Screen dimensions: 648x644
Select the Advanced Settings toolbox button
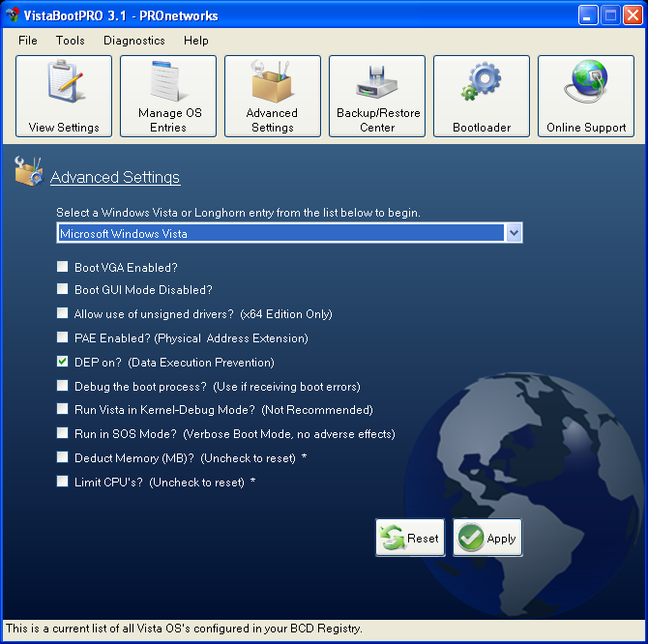[x=273, y=96]
